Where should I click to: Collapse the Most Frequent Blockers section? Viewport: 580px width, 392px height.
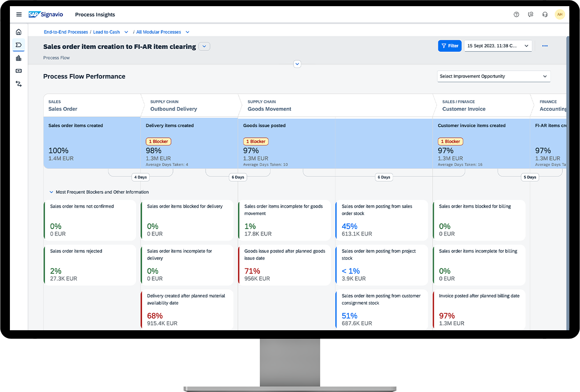point(51,191)
